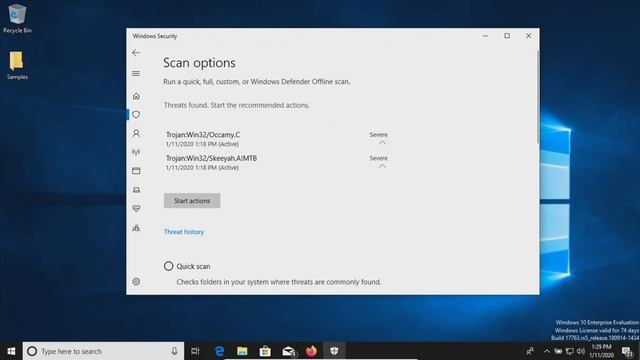The width and height of the screenshot is (640, 360).
Task: Click the Trojan:Win32/Occamy.C threat name
Action: pos(203,135)
